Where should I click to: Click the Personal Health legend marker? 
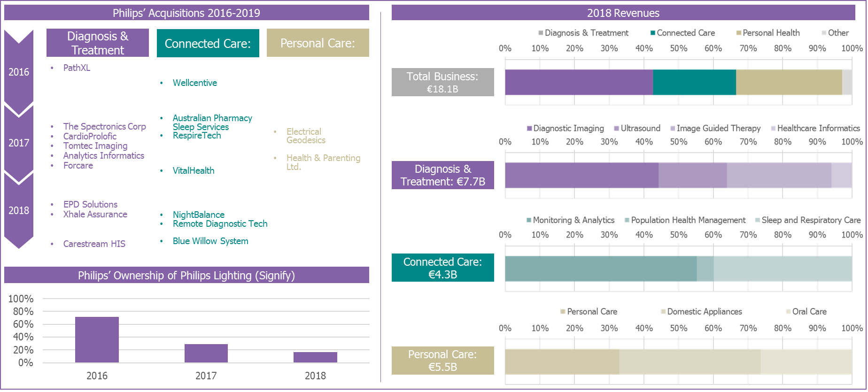coord(739,33)
